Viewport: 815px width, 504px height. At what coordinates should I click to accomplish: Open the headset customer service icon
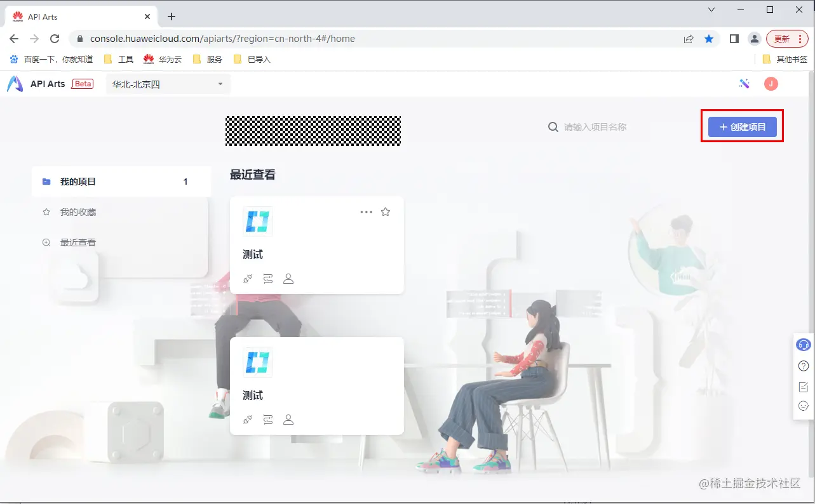pyautogui.click(x=804, y=345)
